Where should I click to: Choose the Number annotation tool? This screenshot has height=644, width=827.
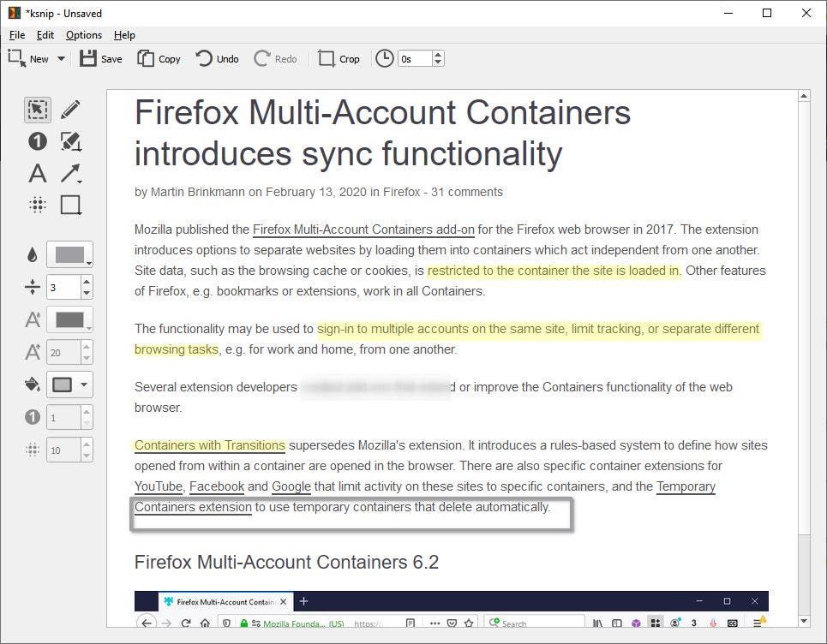tap(38, 141)
